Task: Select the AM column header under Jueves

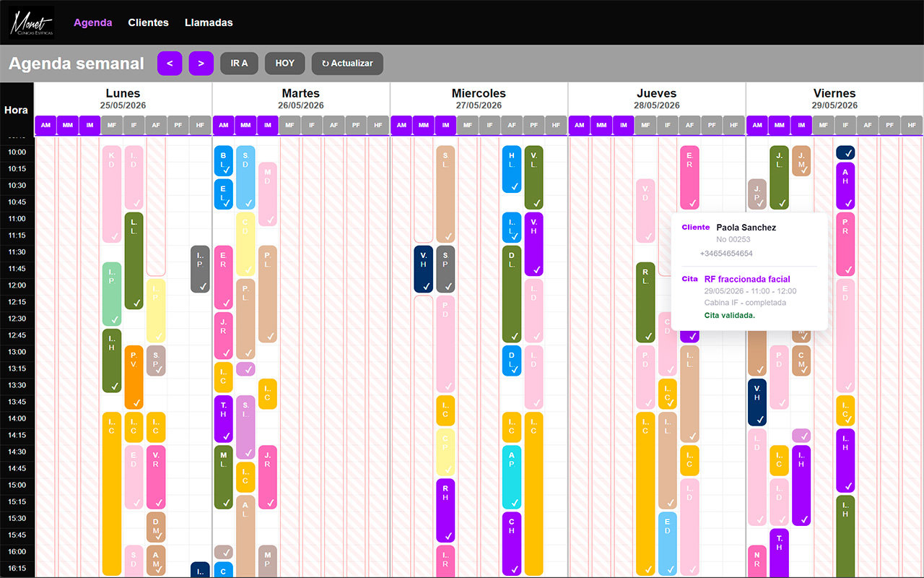Action: [579, 125]
